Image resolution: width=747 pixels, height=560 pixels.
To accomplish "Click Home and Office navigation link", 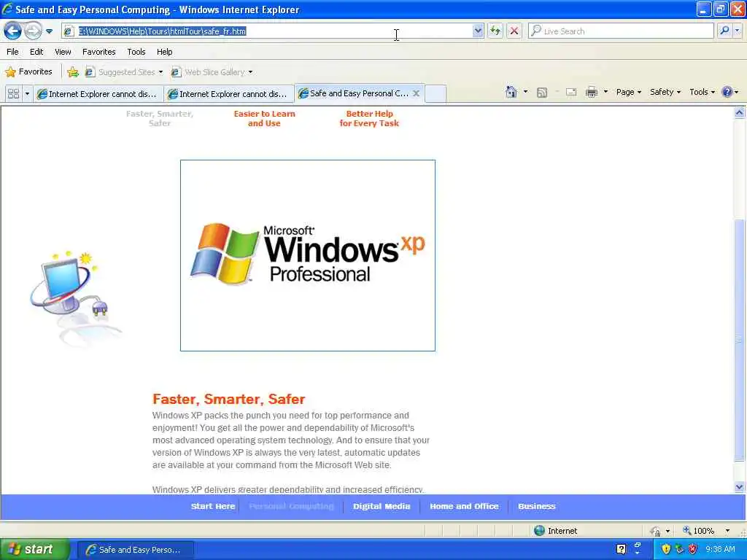I will click(464, 506).
